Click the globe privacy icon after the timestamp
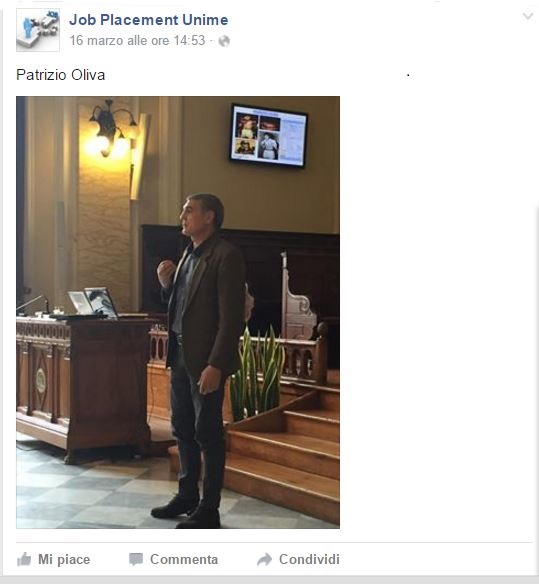This screenshot has width=539, height=584. (224, 41)
